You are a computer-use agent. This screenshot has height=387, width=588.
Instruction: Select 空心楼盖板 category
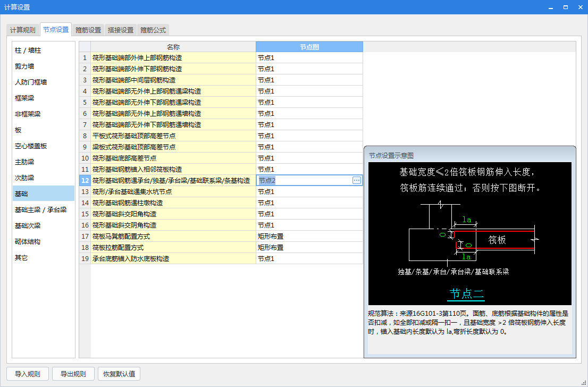[44, 146]
